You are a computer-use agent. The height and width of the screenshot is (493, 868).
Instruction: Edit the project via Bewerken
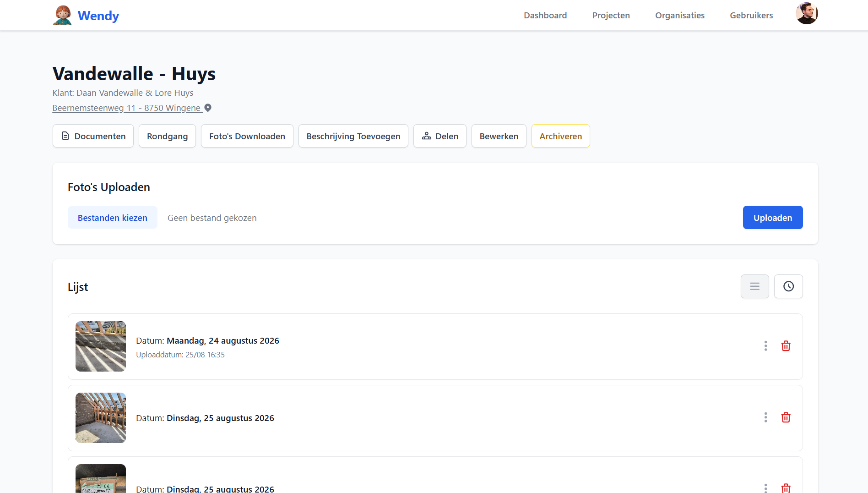[x=499, y=136]
